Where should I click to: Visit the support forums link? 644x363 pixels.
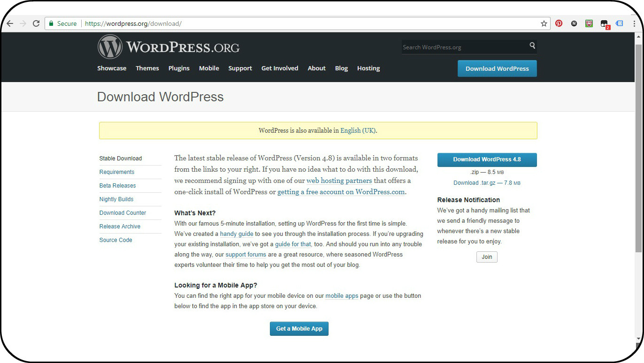click(245, 254)
